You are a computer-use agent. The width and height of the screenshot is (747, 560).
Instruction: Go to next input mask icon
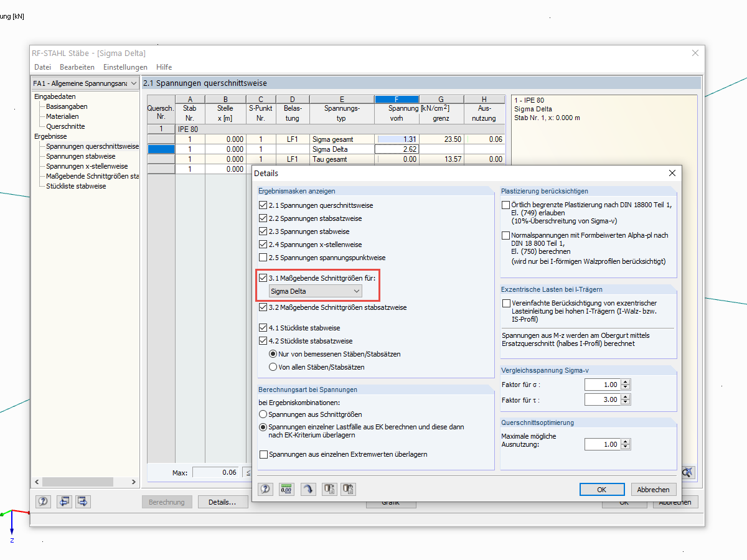click(83, 502)
